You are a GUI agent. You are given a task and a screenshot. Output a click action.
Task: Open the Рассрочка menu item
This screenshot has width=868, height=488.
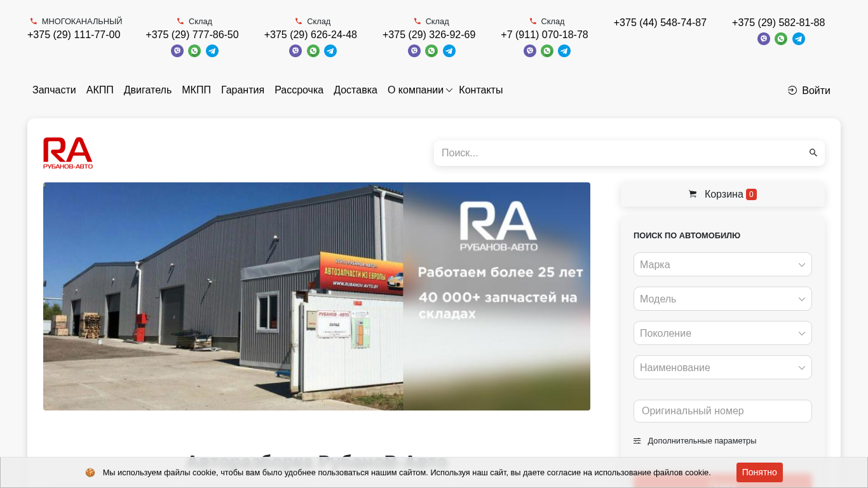click(299, 90)
